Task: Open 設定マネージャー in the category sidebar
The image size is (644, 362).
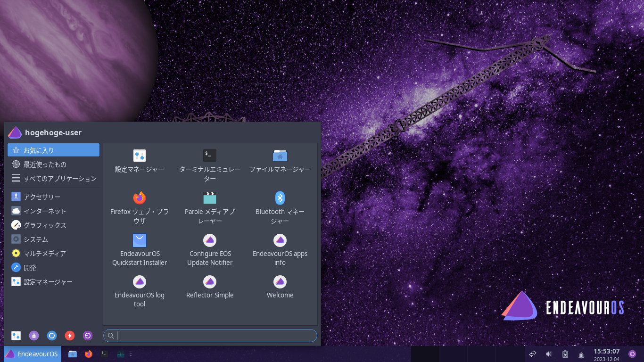Action: coord(53,281)
